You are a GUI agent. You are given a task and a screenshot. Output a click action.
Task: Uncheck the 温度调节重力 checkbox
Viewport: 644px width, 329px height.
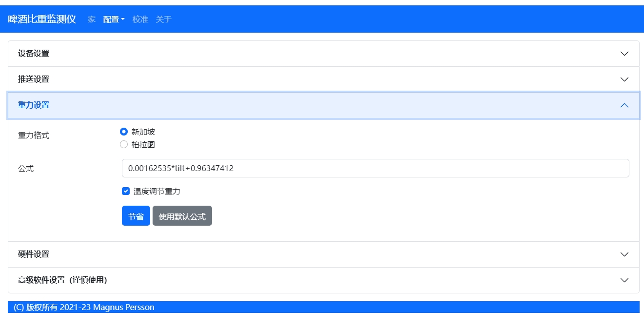[126, 191]
